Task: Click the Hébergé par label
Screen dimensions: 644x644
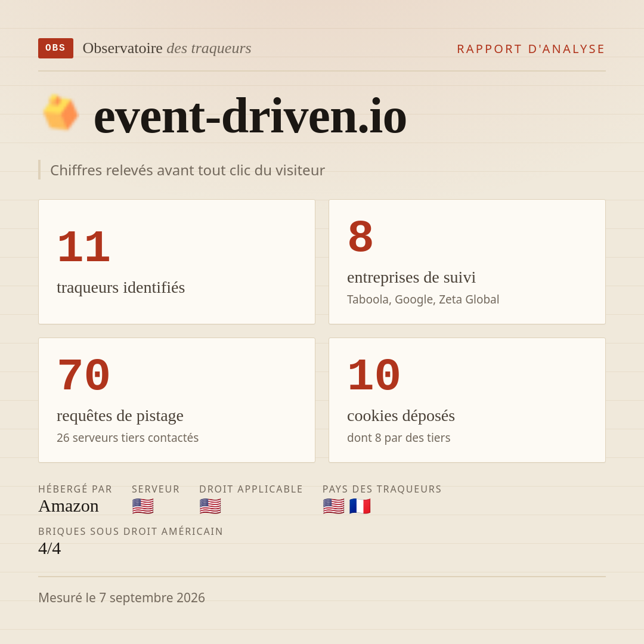Action: (75, 489)
